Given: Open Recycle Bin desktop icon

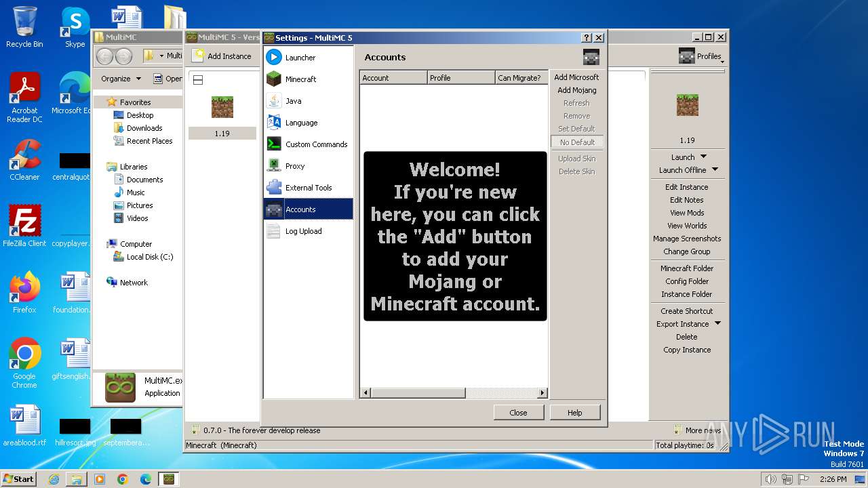Looking at the screenshot, I should (x=24, y=27).
